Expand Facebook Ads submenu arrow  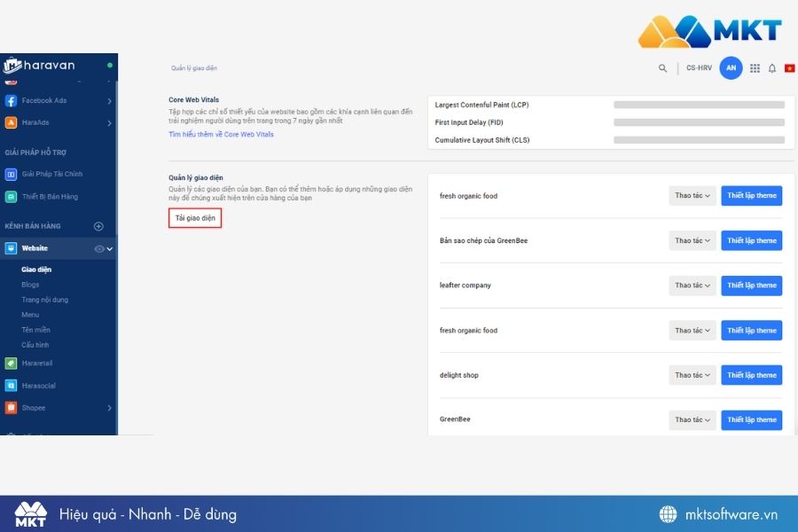click(109, 101)
